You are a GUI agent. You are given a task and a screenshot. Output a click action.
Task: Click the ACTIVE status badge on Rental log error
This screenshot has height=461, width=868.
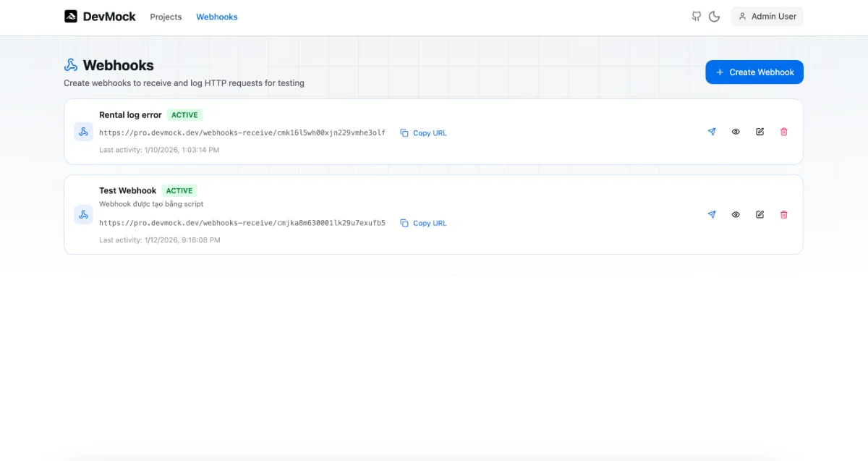point(184,114)
